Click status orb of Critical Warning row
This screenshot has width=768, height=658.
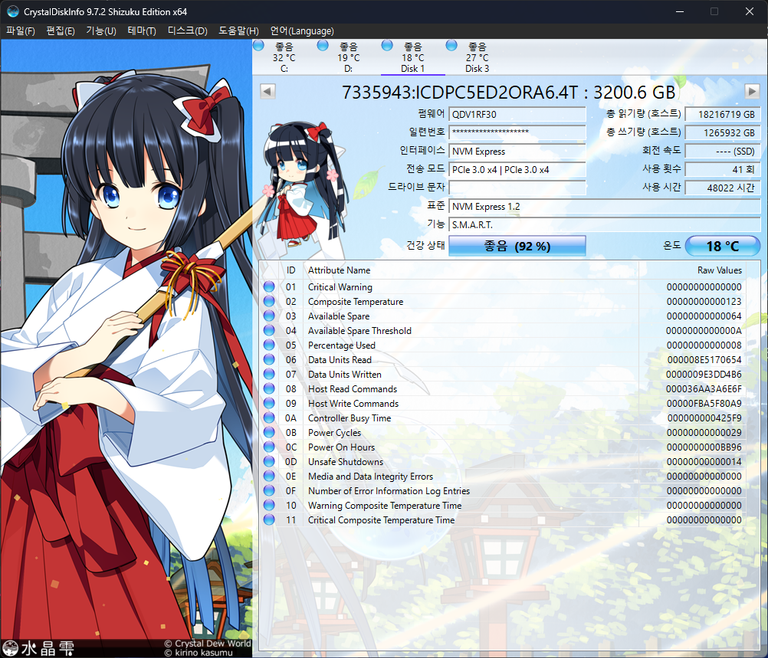point(269,287)
